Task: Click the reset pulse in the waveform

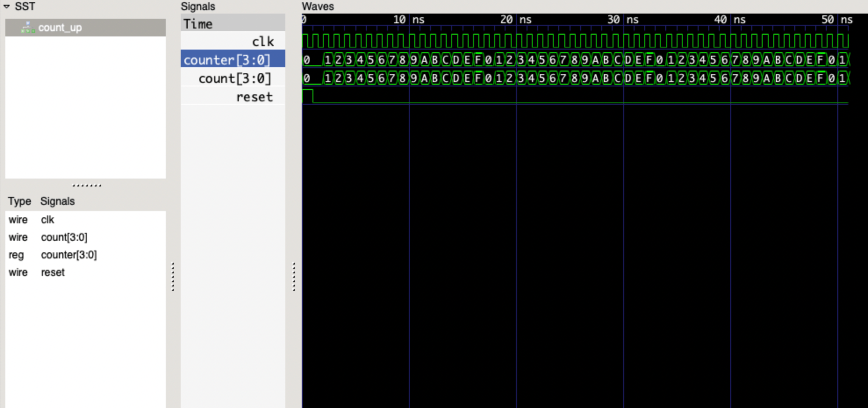Action: [x=308, y=96]
